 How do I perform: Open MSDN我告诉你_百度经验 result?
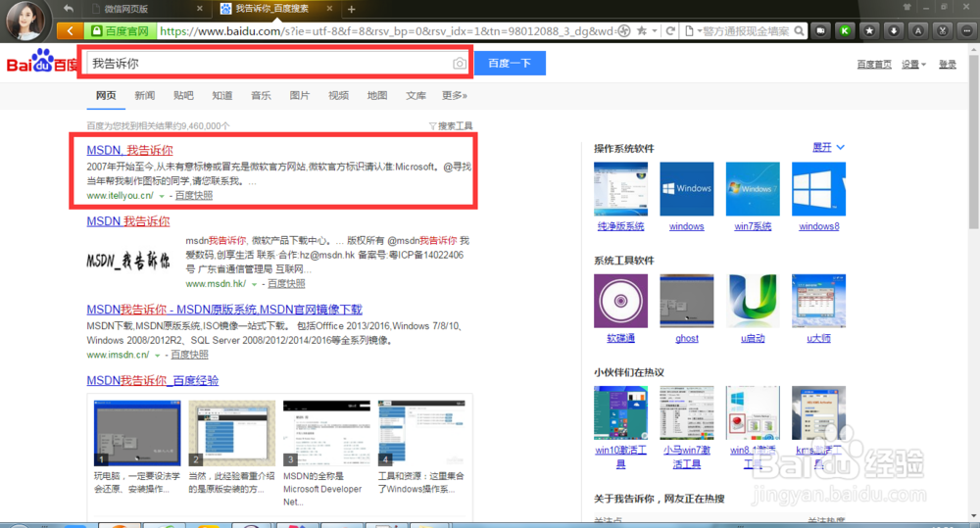(153, 380)
